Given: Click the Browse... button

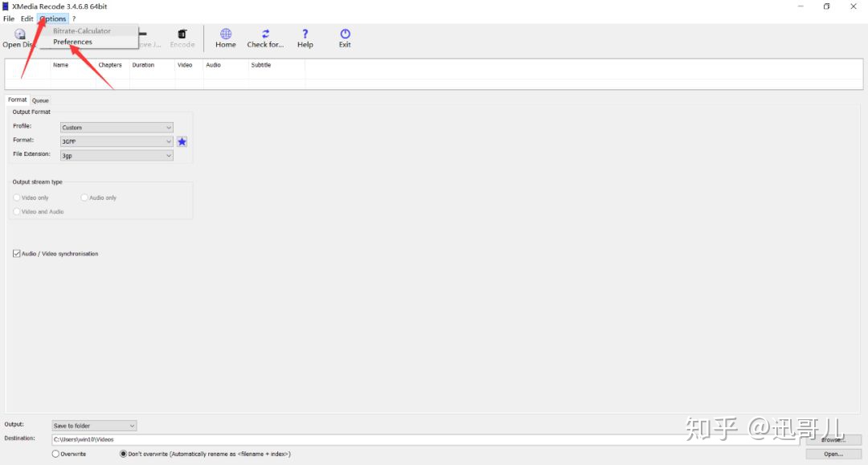Looking at the screenshot, I should point(833,440).
